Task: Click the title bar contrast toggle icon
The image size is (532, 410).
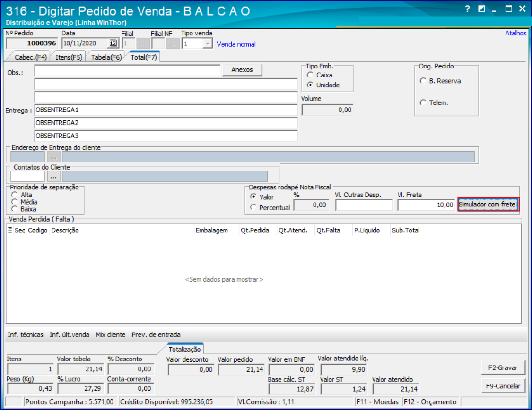Action: pos(481,9)
